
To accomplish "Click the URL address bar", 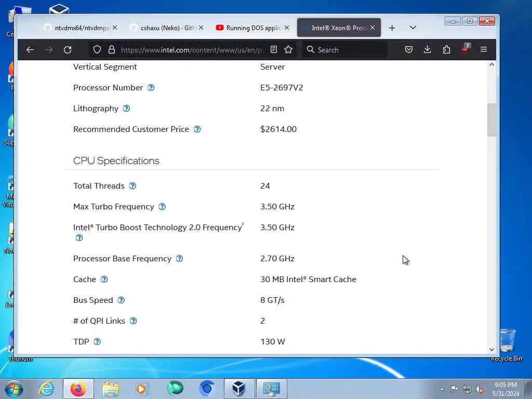I will pyautogui.click(x=192, y=50).
